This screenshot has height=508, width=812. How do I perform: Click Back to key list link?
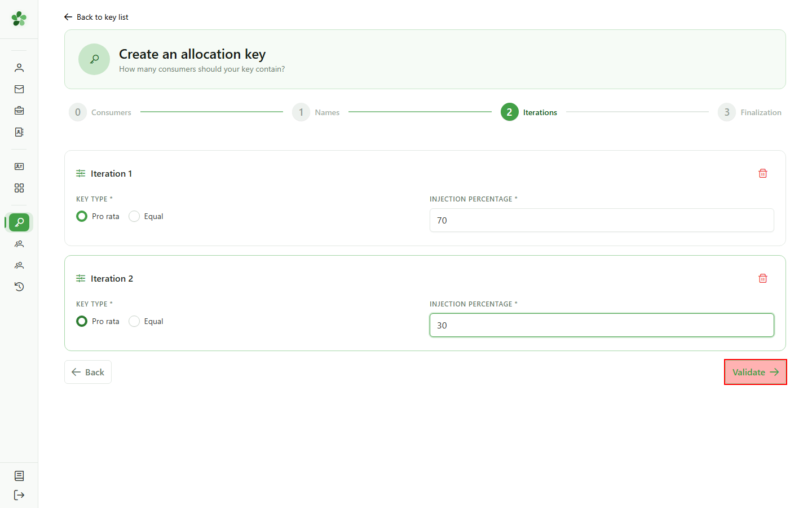(96, 17)
